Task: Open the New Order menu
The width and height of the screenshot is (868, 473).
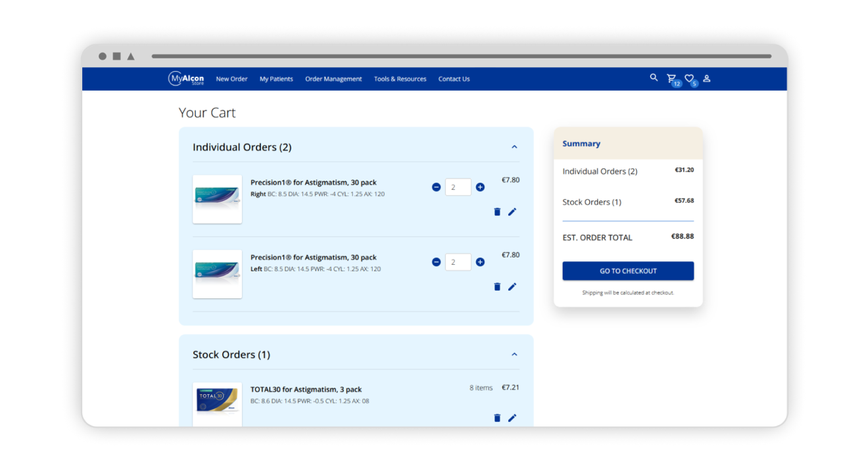Action: point(231,79)
